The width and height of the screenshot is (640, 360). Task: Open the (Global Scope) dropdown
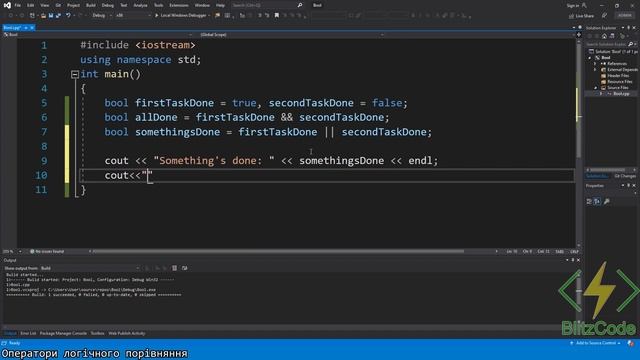291,35
